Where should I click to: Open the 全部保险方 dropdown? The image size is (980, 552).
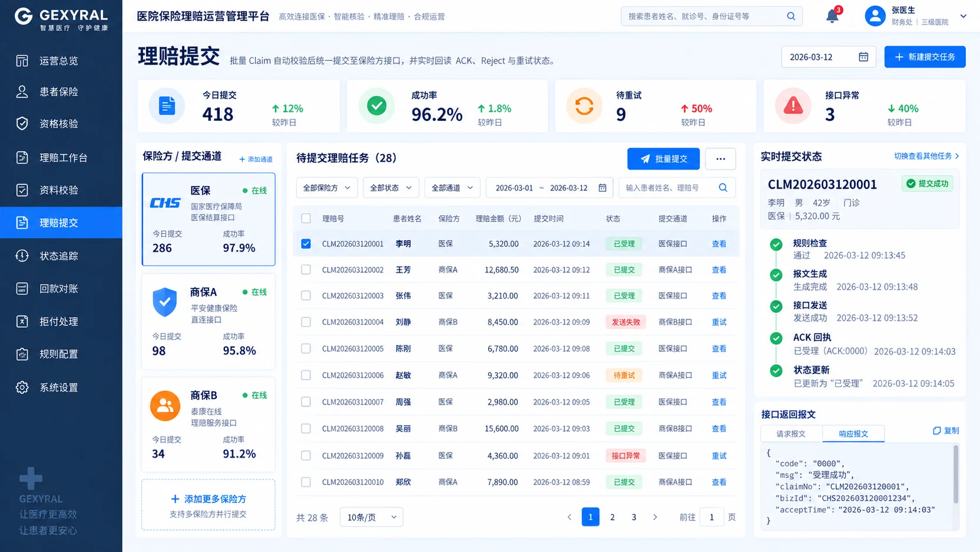click(x=326, y=188)
